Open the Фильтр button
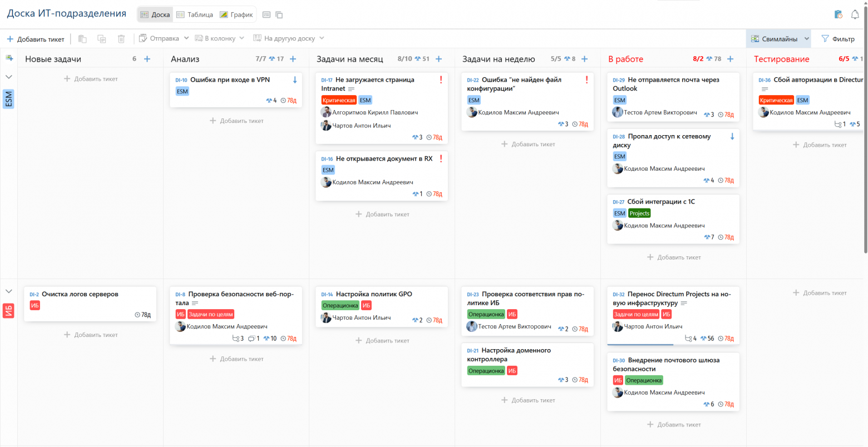Screen dimensions: 868x447 838,39
